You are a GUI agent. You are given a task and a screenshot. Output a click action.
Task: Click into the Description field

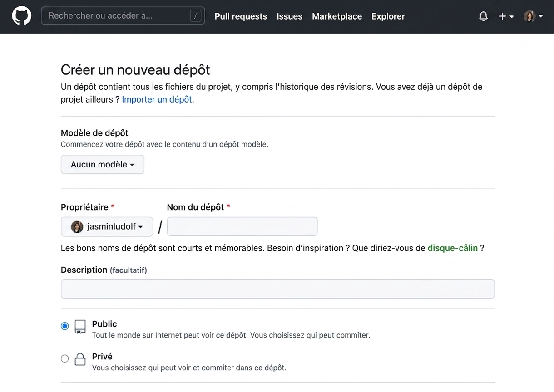click(x=277, y=289)
